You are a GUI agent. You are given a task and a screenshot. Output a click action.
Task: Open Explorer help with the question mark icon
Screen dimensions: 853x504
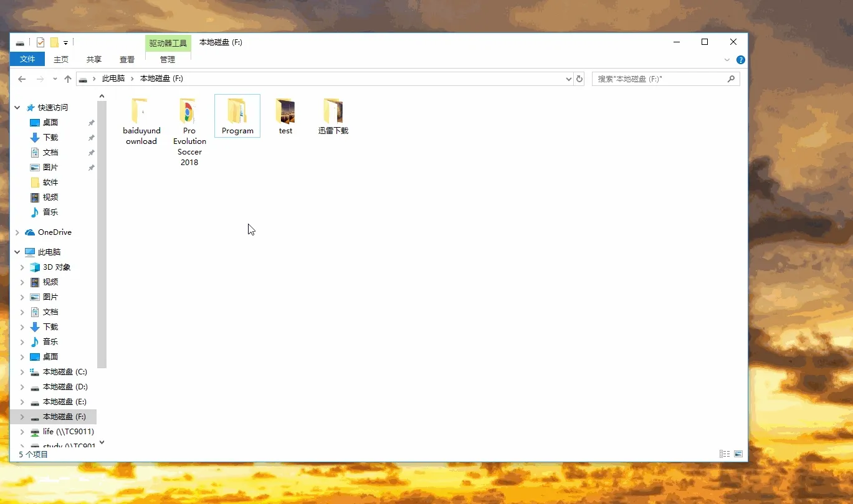(x=740, y=60)
